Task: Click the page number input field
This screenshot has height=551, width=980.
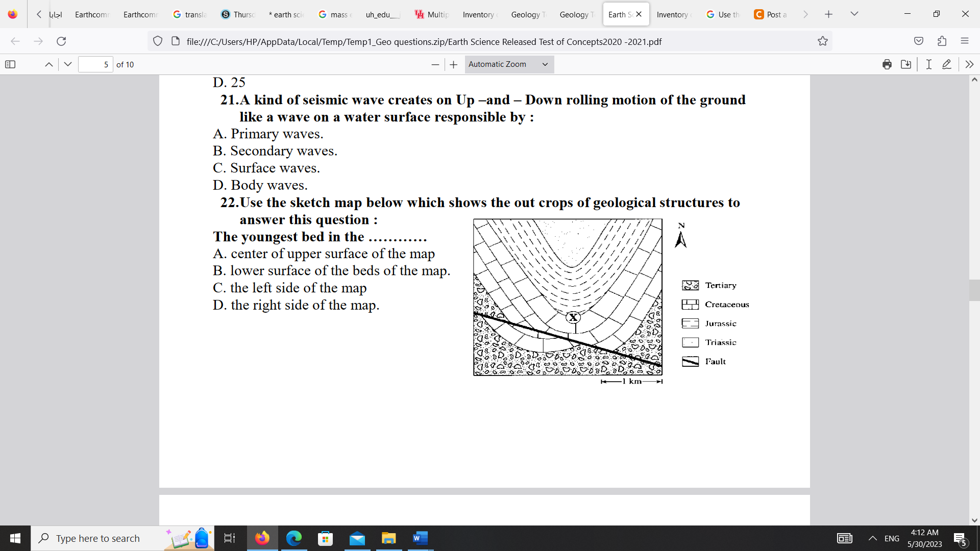Action: [x=95, y=64]
